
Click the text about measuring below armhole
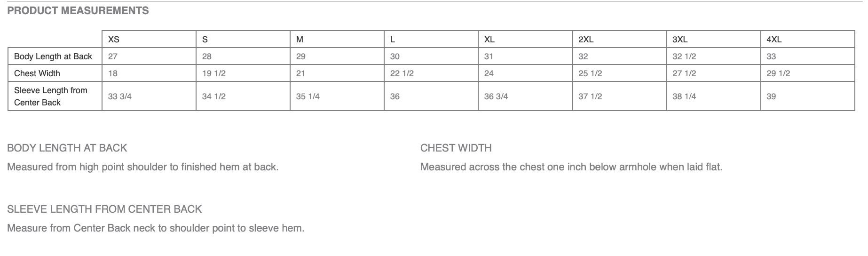[x=571, y=167]
